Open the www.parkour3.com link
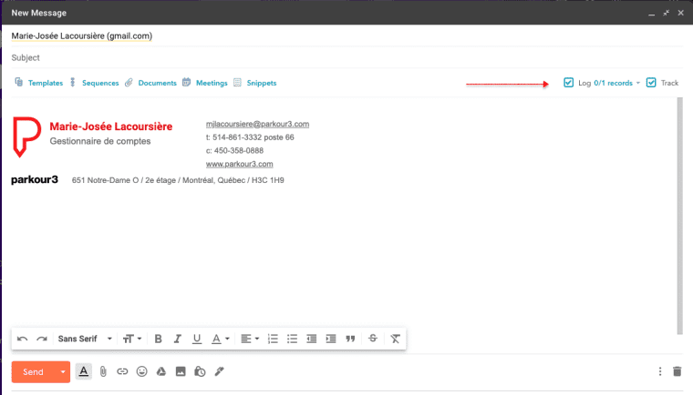Image resolution: width=693 pixels, height=395 pixels. [239, 164]
